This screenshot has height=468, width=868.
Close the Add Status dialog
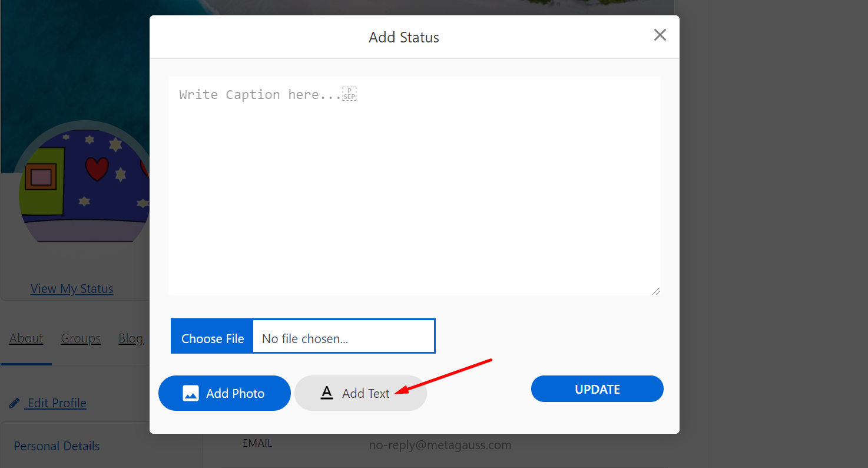pos(660,35)
